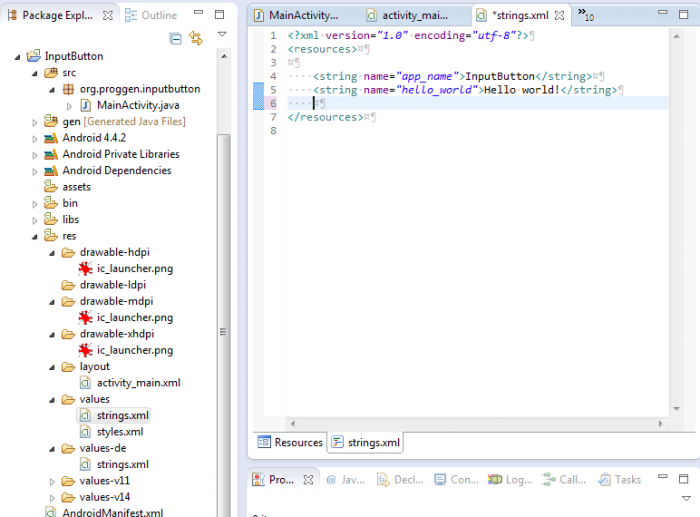Click the Collapse All icon in Package Explorer

[x=176, y=38]
